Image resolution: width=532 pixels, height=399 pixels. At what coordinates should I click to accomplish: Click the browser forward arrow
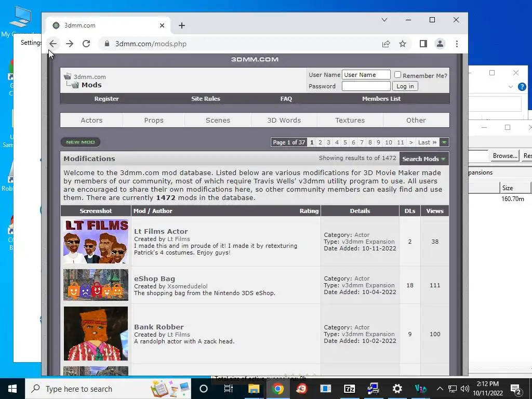point(70,44)
